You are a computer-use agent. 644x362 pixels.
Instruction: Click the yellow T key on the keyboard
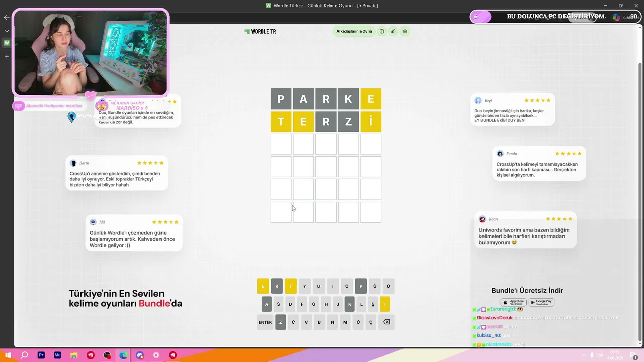point(291,286)
